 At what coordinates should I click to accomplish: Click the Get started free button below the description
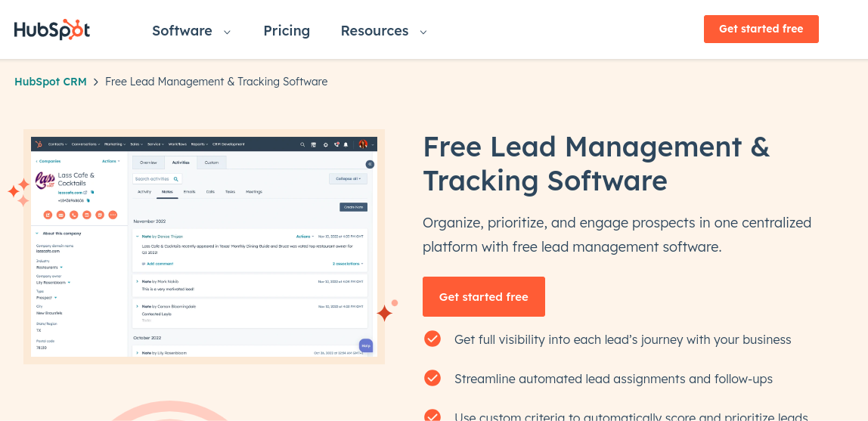click(x=484, y=296)
